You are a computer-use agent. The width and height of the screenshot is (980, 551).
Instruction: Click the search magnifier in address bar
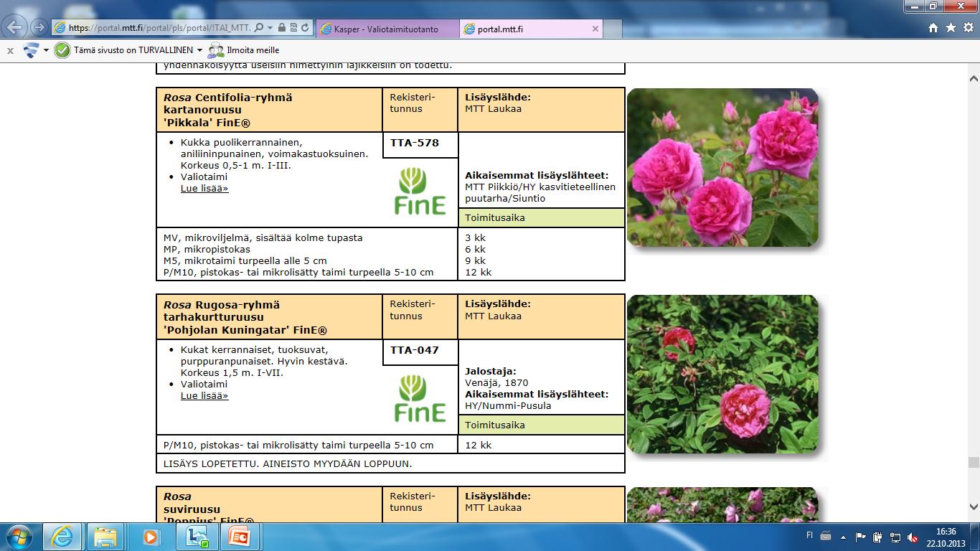click(259, 28)
